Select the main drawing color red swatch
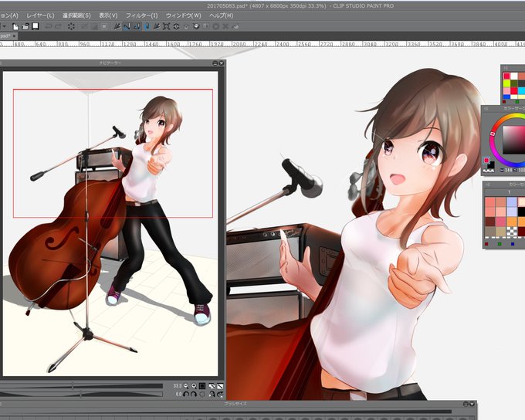 coord(486,160)
